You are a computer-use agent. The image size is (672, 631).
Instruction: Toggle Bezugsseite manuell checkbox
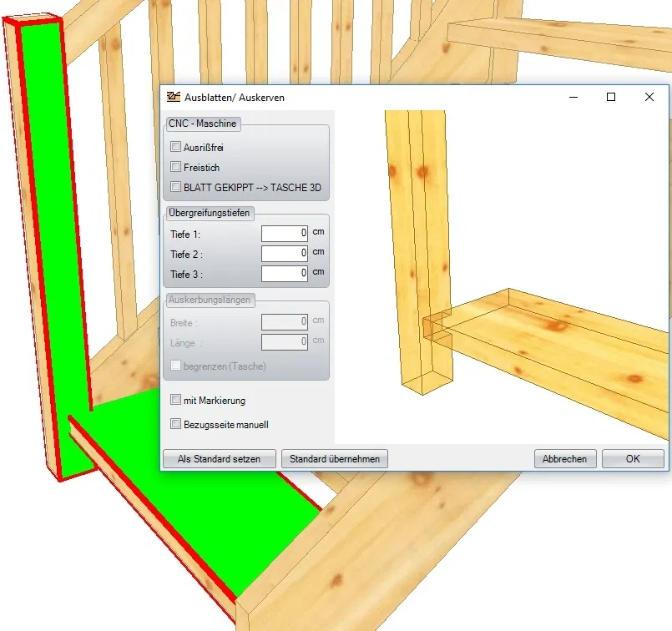pos(175,424)
